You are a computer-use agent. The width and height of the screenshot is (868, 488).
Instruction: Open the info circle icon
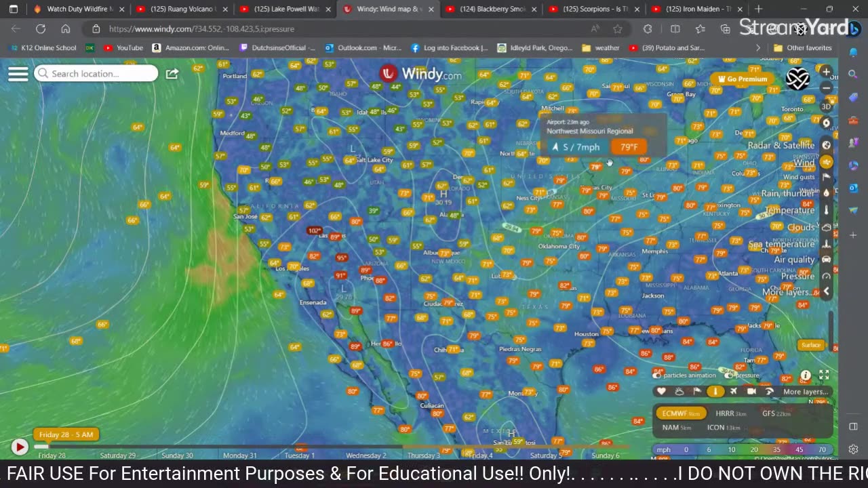click(806, 375)
